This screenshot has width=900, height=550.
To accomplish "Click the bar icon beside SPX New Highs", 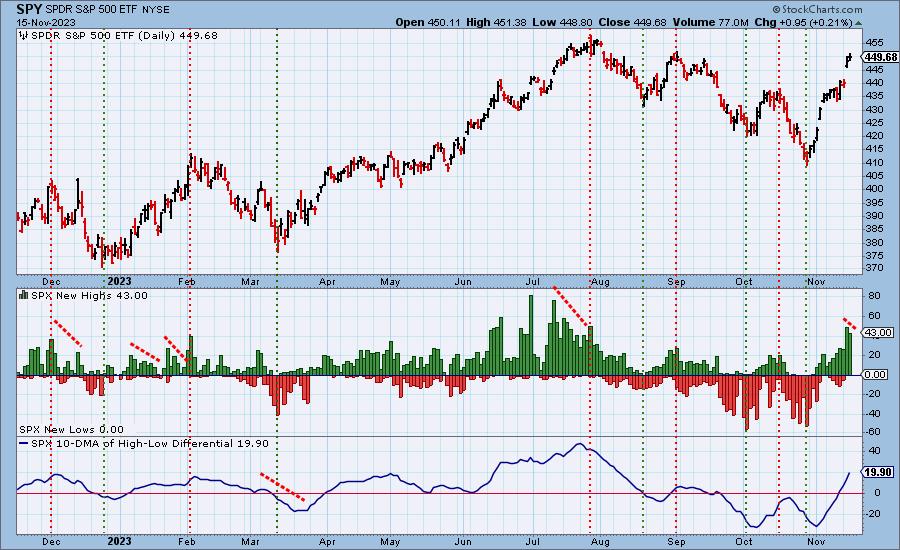I will coord(24,295).
